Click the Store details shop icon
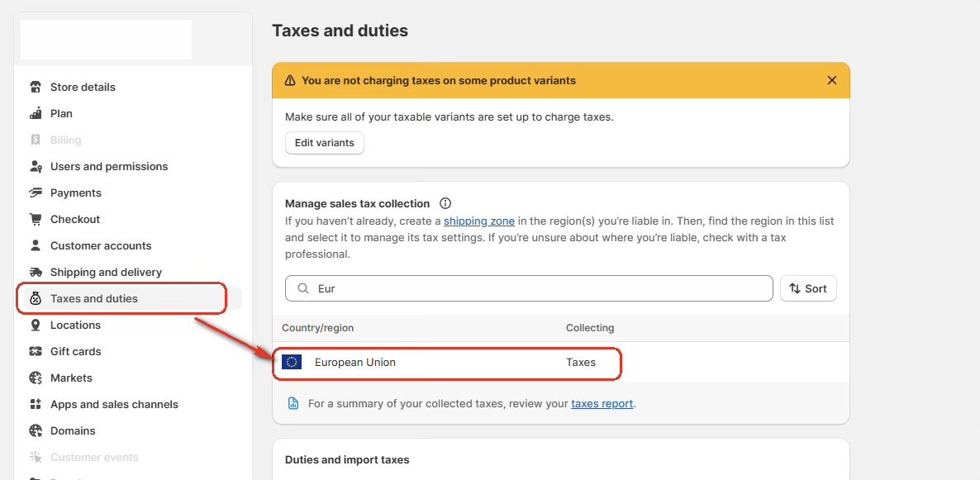The height and width of the screenshot is (480, 980). pos(36,87)
